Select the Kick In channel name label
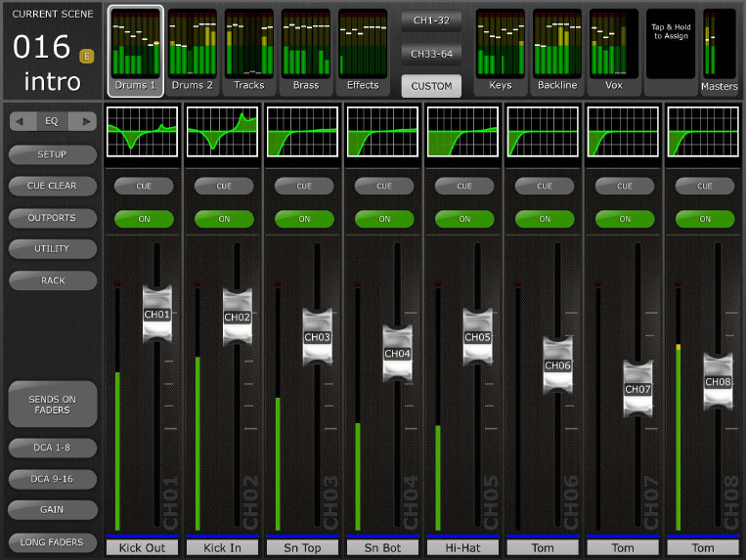This screenshot has width=746, height=560. coord(222,547)
